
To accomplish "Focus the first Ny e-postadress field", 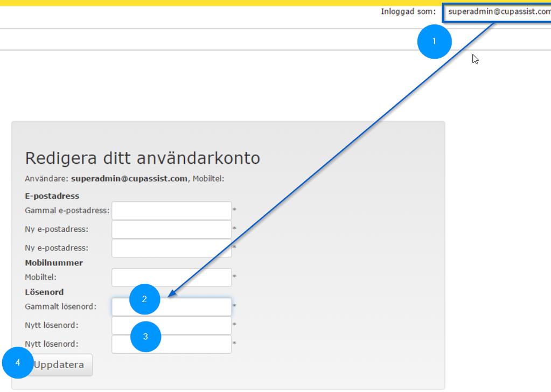I will [171, 229].
